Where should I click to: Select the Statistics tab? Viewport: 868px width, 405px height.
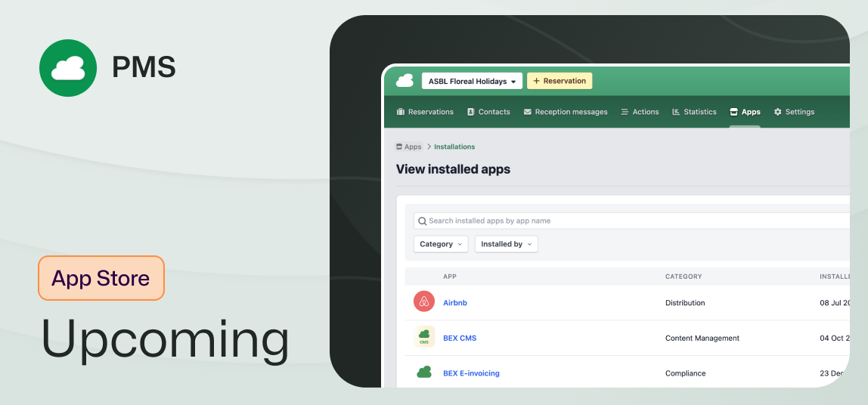[x=694, y=112]
